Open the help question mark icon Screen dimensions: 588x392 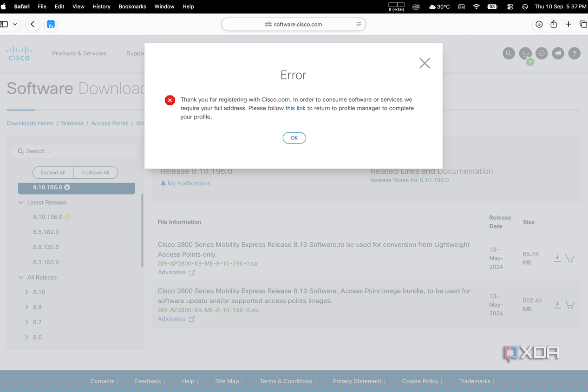[x=575, y=53]
